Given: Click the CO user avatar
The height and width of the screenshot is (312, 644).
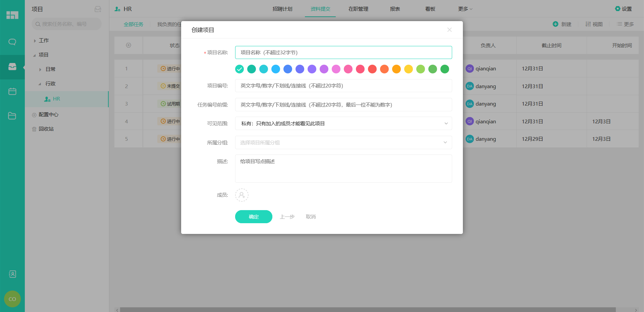Looking at the screenshot, I should (12, 299).
